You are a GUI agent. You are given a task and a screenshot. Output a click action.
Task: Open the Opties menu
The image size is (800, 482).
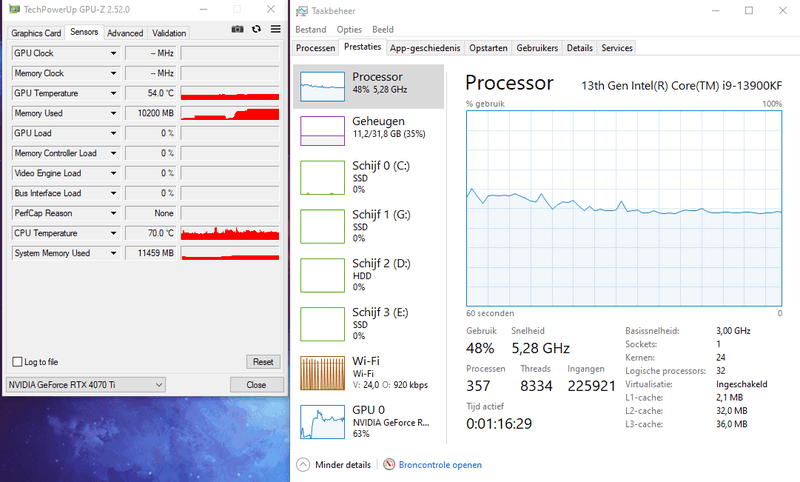coord(349,30)
